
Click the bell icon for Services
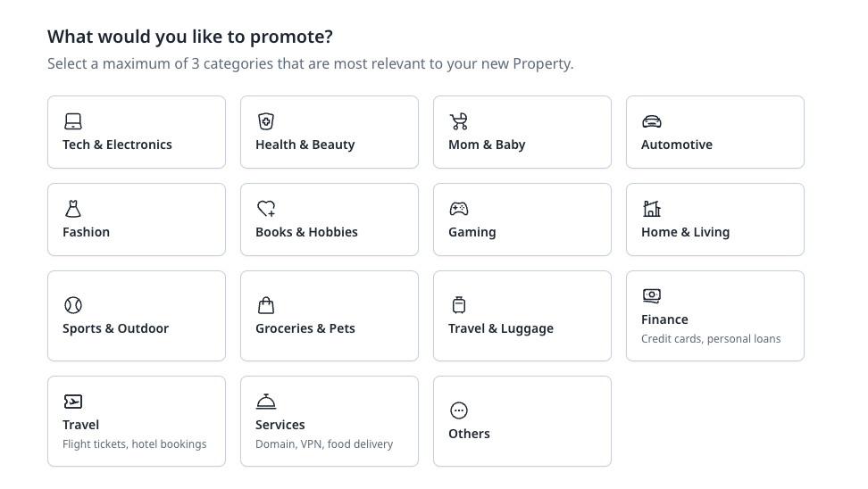point(266,401)
